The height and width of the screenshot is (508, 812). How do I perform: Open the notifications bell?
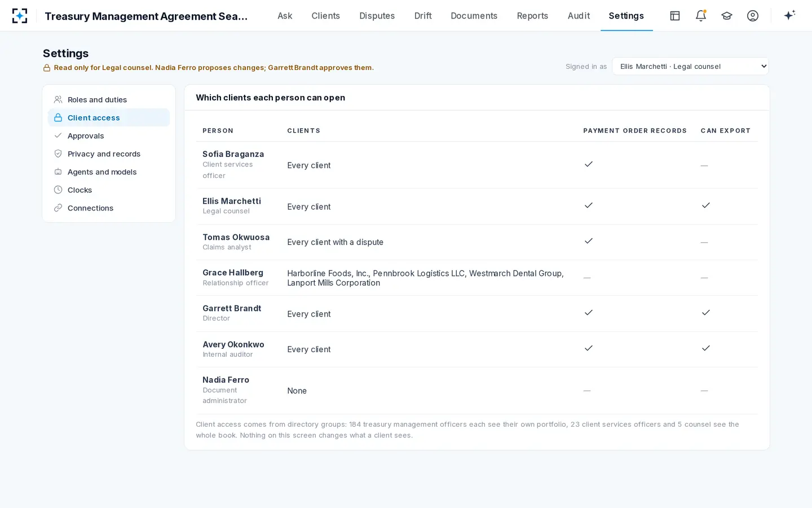tap(701, 16)
